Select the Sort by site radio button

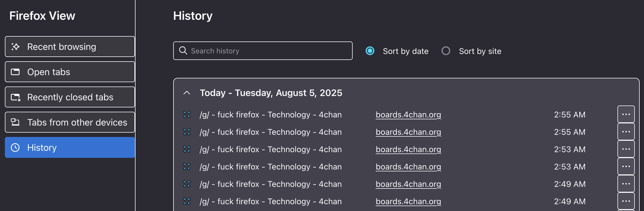(446, 51)
